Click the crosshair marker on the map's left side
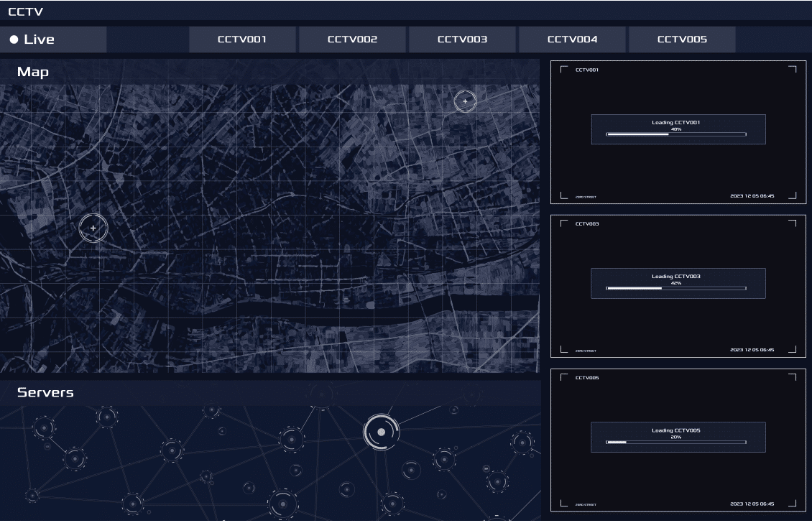 [x=93, y=228]
